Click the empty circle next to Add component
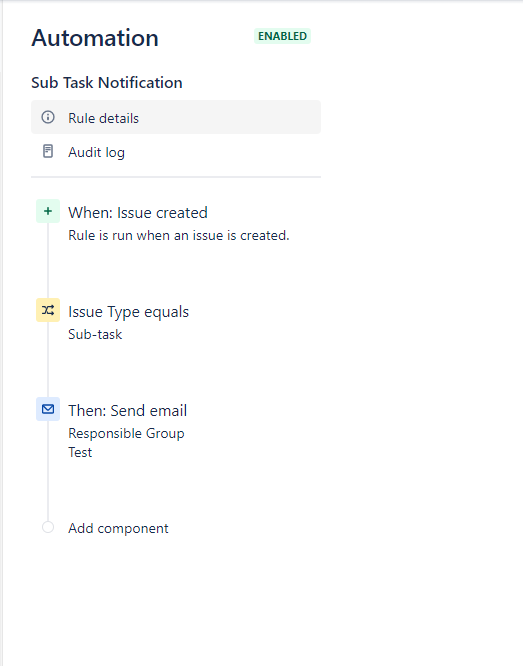 (x=48, y=527)
